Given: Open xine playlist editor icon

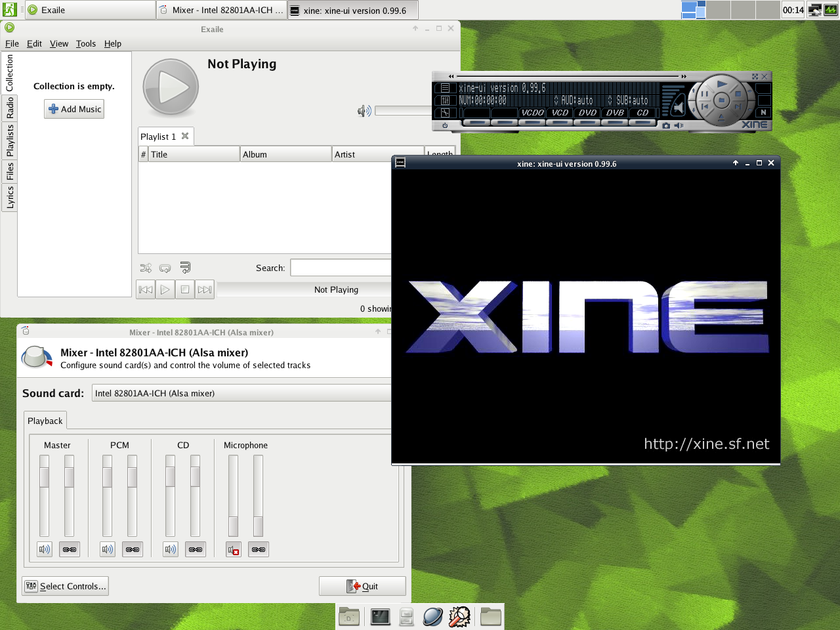Looking at the screenshot, I should coord(445,87).
